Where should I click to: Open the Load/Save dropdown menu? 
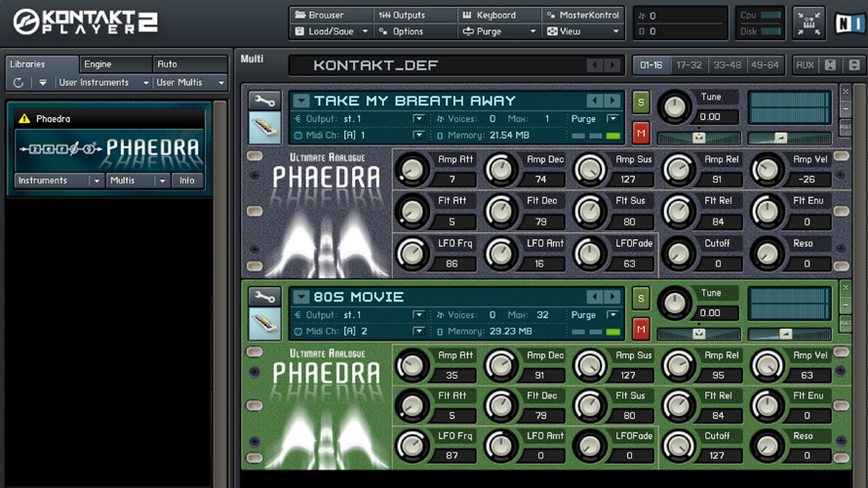point(331,31)
